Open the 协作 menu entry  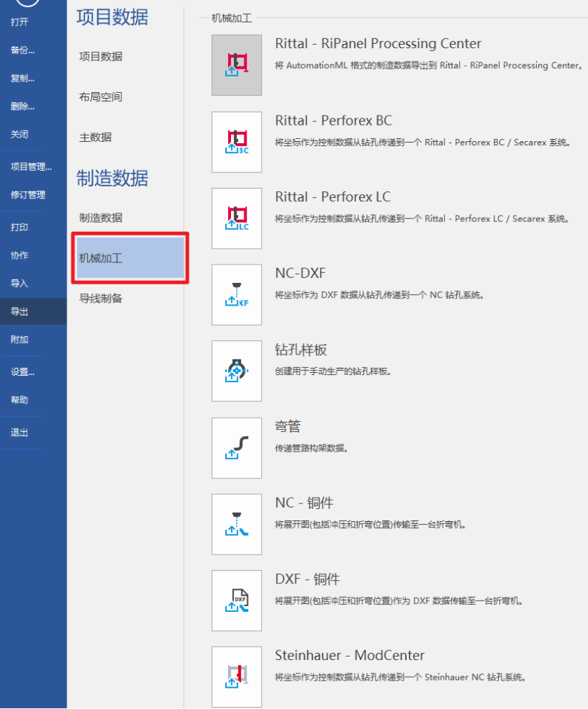pyautogui.click(x=19, y=255)
